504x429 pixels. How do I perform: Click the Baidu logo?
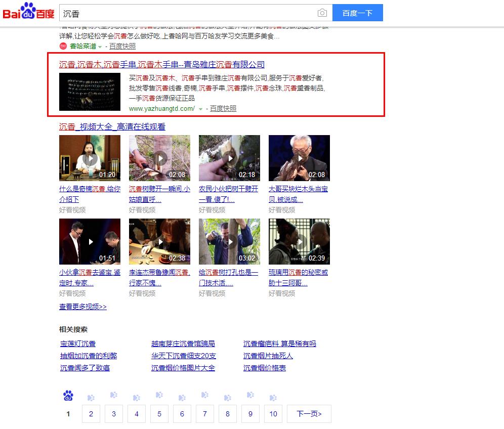(29, 11)
